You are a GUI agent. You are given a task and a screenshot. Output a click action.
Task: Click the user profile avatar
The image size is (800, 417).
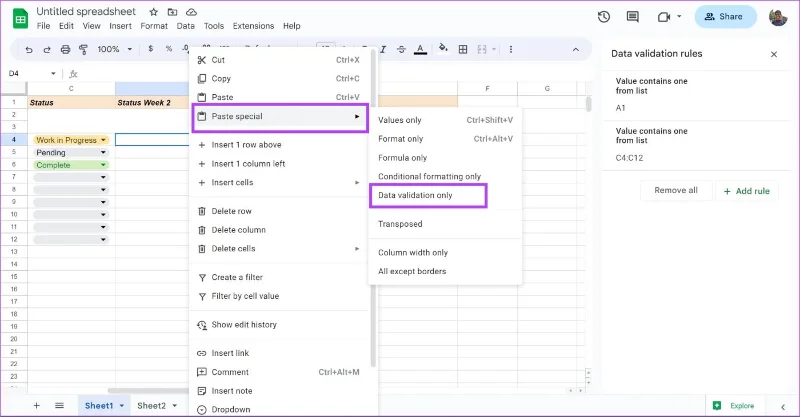pyautogui.click(x=778, y=17)
